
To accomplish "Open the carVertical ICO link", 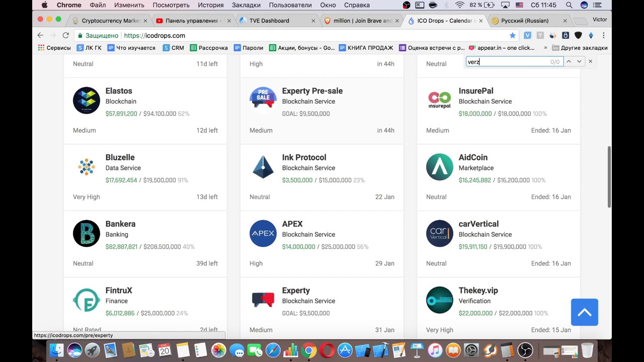I will point(478,224).
